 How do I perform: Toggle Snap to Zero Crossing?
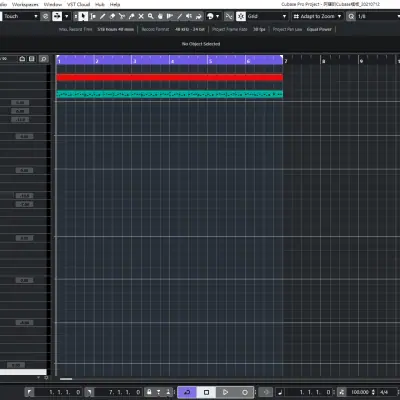(x=229, y=16)
